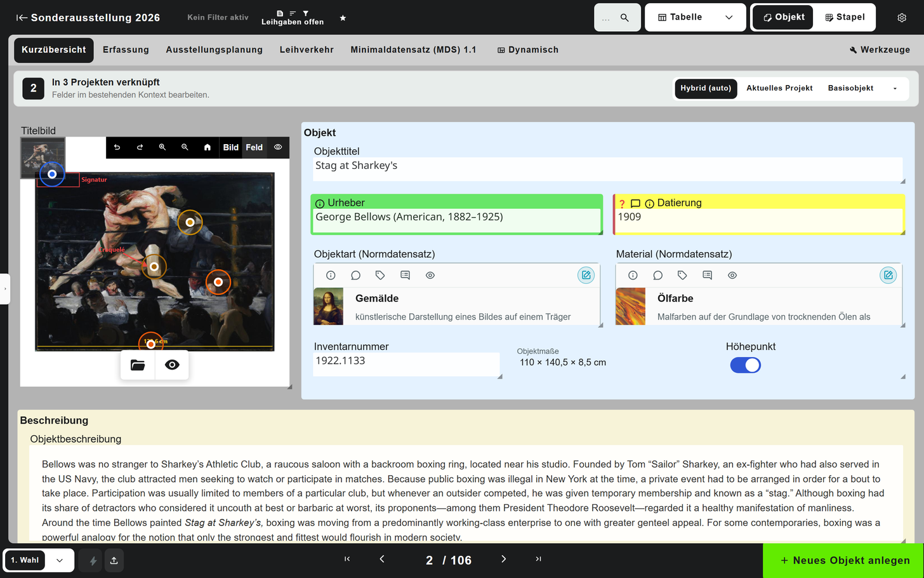Click the tag icon in Objektart

[x=380, y=275]
